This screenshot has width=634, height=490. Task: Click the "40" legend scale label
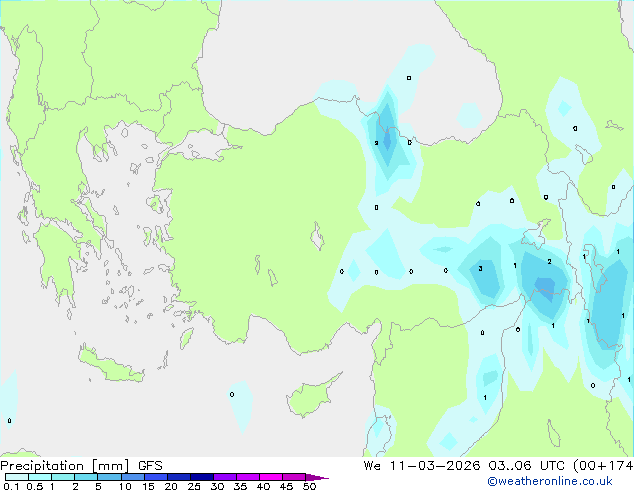click(263, 486)
